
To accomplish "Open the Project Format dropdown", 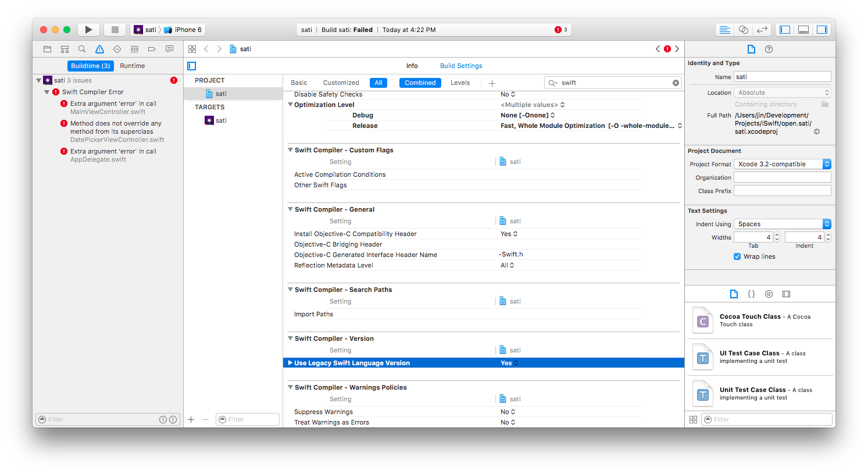I will [x=783, y=164].
